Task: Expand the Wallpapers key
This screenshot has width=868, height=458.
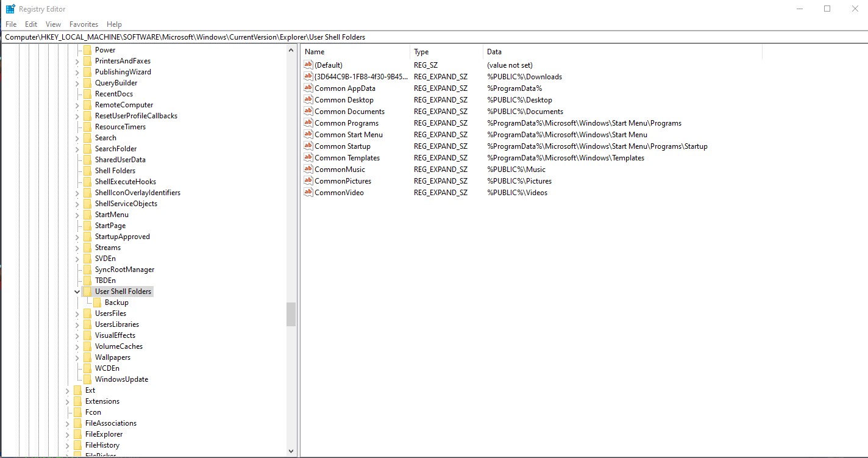Action: tap(77, 357)
